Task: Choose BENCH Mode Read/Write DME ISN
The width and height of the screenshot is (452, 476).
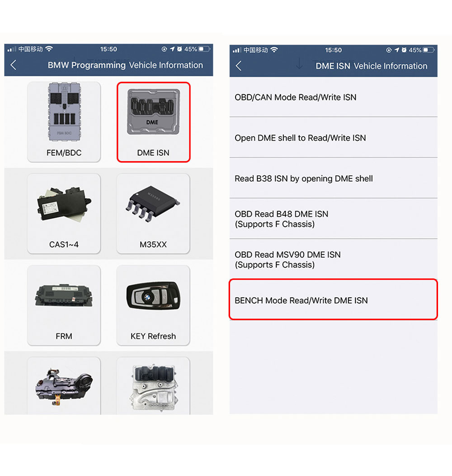Action: pos(333,299)
